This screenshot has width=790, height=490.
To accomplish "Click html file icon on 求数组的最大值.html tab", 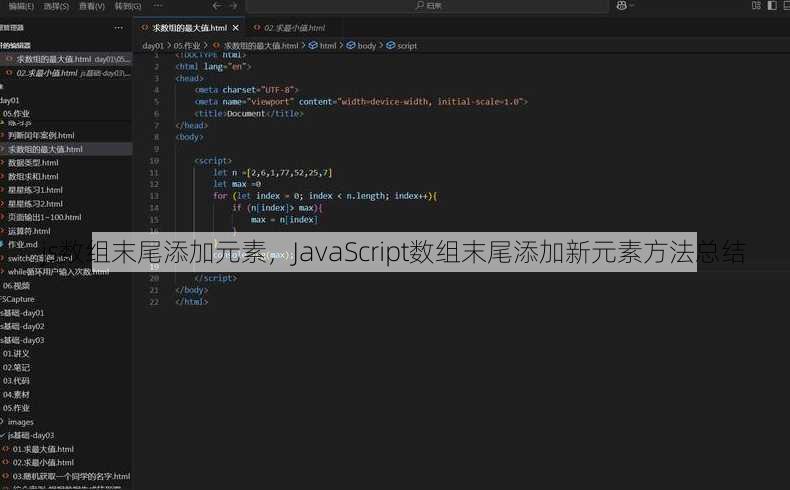I will coord(145,28).
